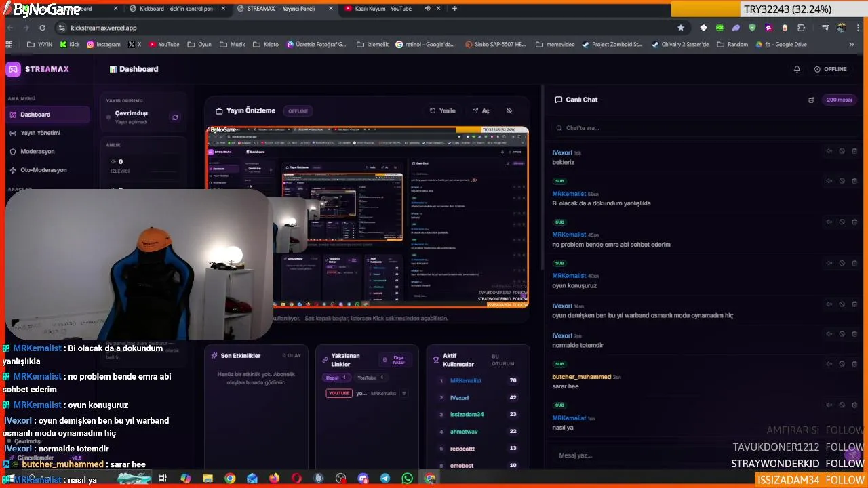This screenshot has width=868, height=488.
Task: Open the Oyun bookmarks folder
Action: (199, 45)
